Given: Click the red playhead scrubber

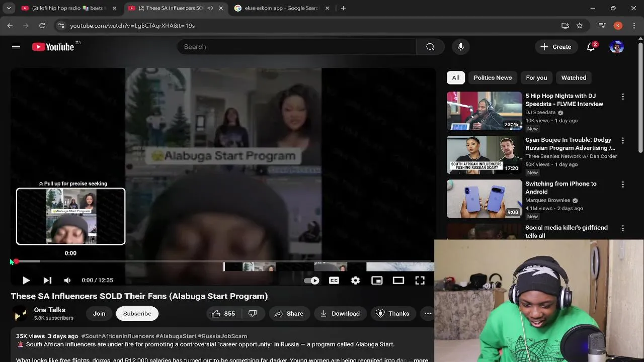Looking at the screenshot, I should tap(16, 261).
